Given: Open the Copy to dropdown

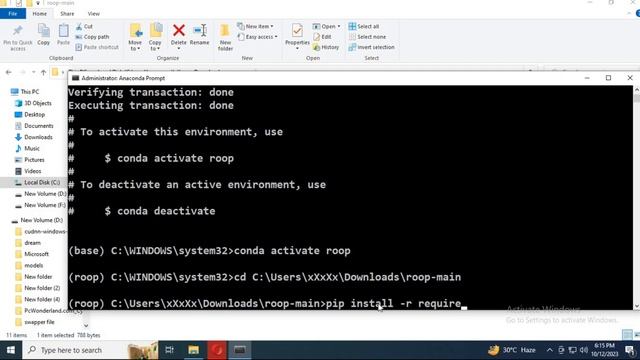Looking at the screenshot, I should pos(155,37).
